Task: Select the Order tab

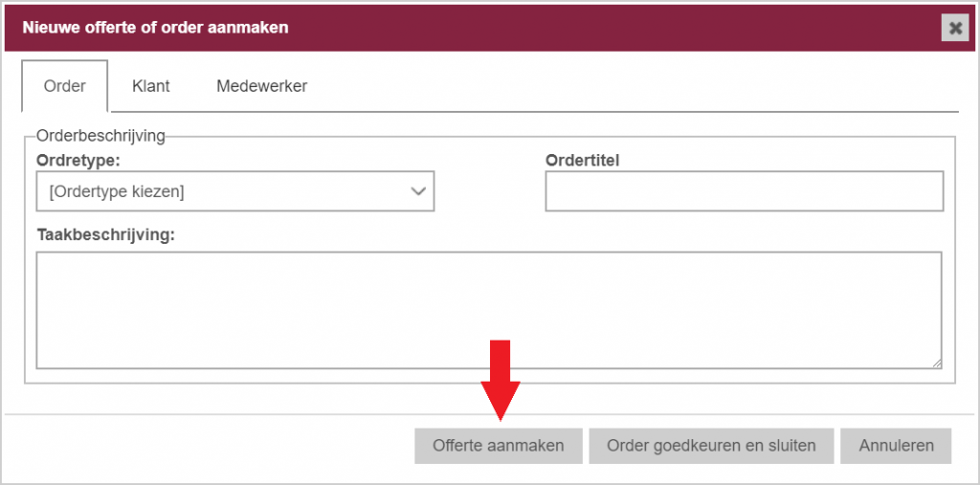Action: (x=65, y=86)
